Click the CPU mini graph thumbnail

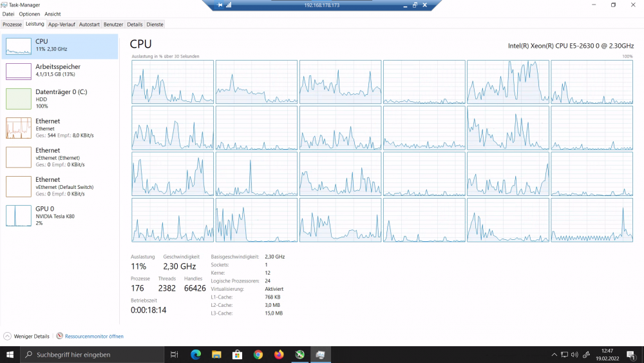tap(19, 46)
